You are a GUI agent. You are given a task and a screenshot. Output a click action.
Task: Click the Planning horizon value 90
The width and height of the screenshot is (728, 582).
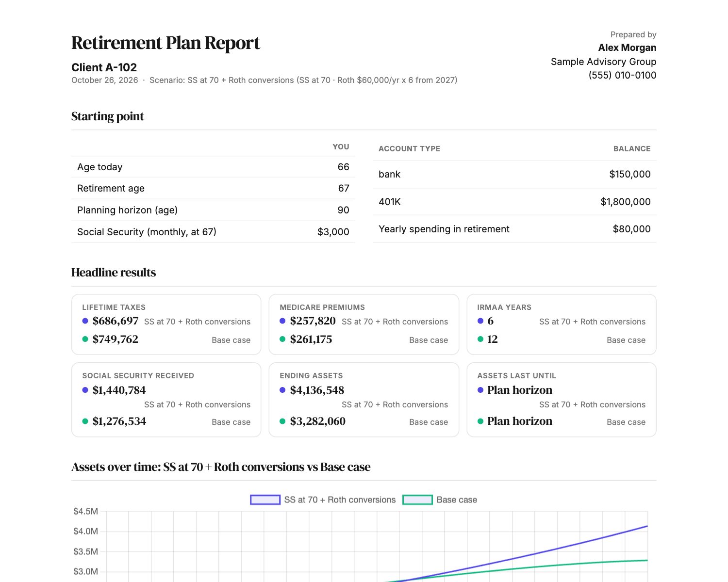pos(343,210)
